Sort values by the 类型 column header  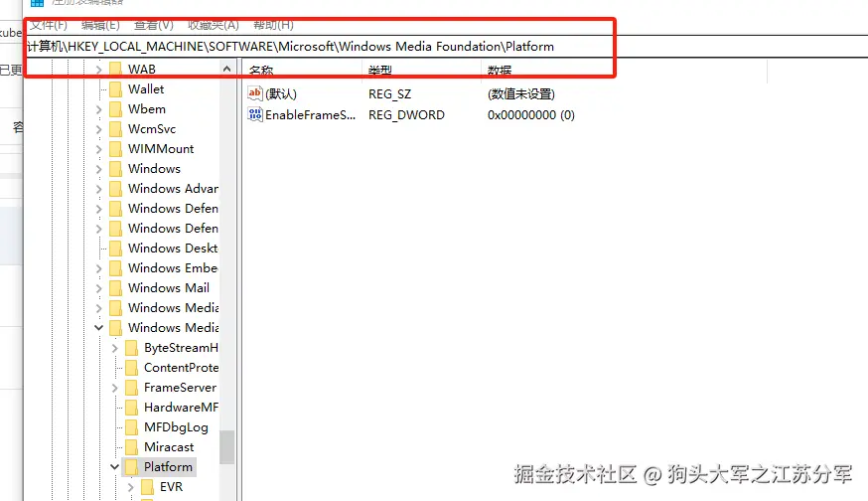(x=380, y=71)
